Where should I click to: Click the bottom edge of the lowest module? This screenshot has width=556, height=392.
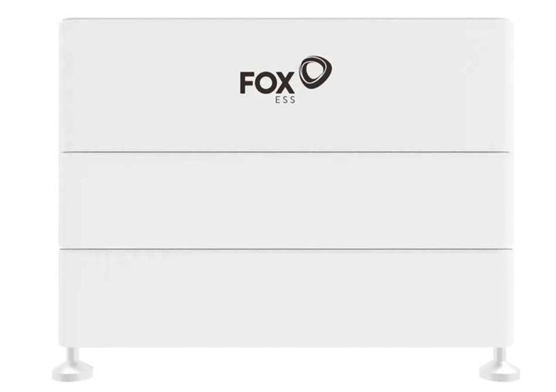click(x=287, y=345)
